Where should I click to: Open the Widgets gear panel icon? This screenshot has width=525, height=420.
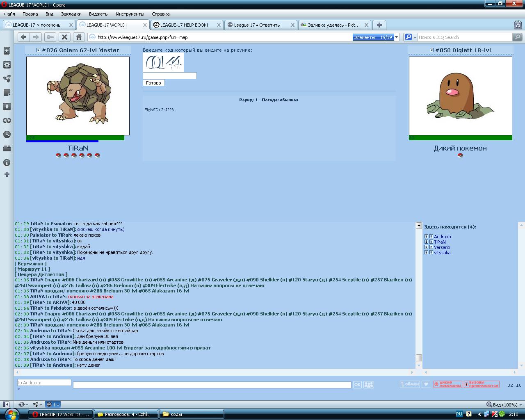pyautogui.click(x=7, y=65)
